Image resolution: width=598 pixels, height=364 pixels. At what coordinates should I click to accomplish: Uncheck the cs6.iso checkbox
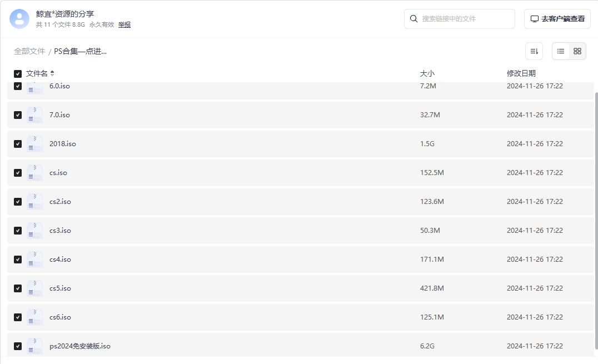[x=18, y=317]
